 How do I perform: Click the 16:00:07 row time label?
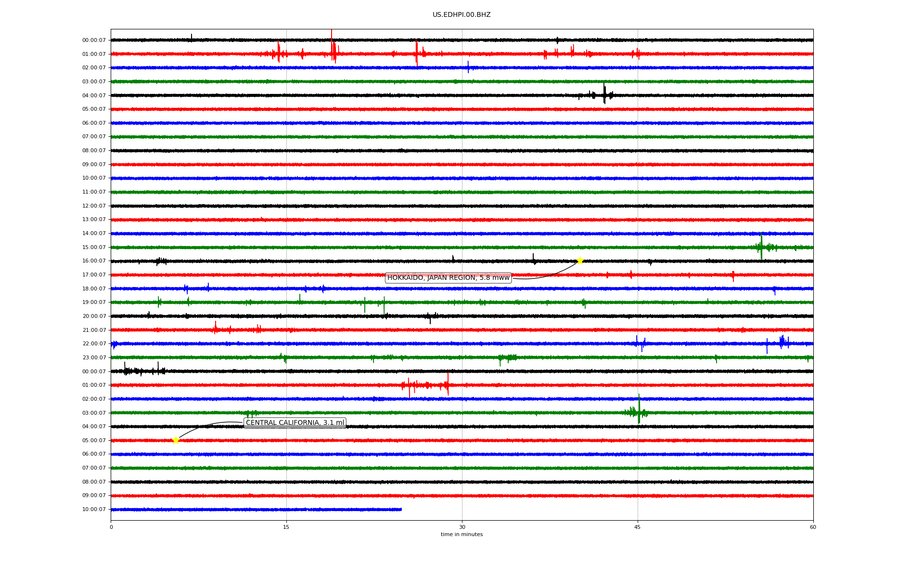pyautogui.click(x=94, y=261)
